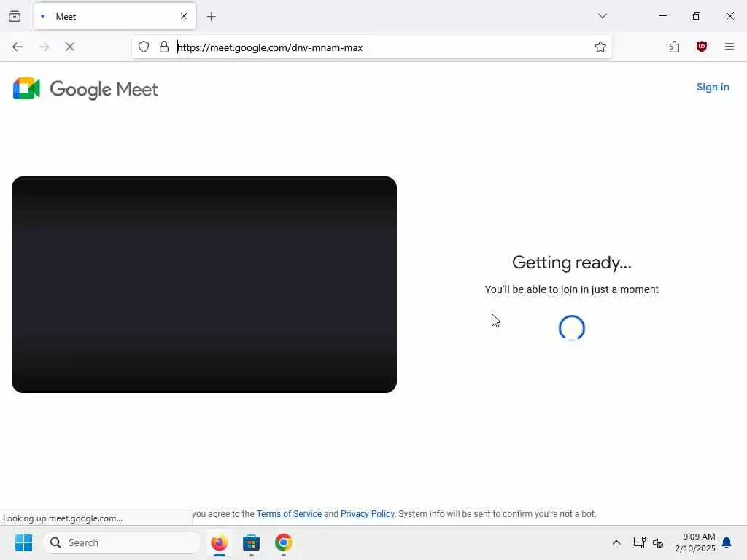This screenshot has height=560, width=747.
Task: Click the dark video preview area
Action: point(204,285)
